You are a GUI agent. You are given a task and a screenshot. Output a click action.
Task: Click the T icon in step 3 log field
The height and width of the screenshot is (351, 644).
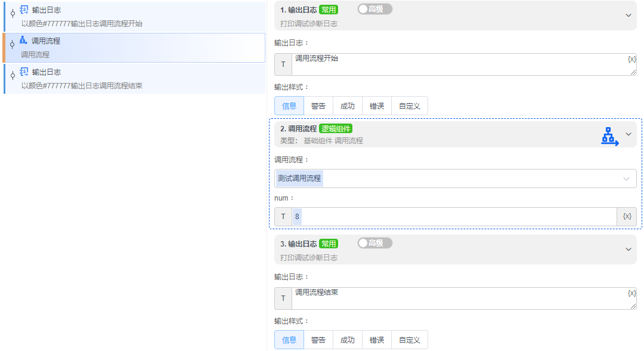coord(283,298)
